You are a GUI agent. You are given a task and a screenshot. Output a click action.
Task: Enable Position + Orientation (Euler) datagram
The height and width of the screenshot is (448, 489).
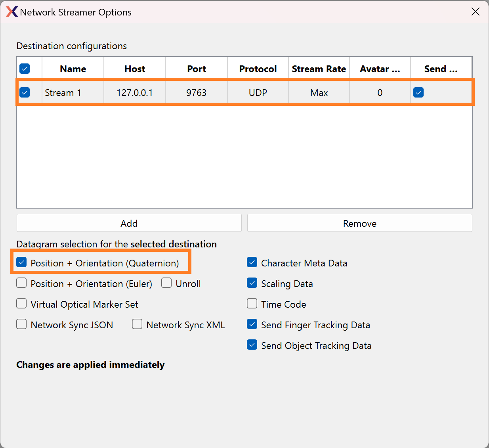[x=22, y=283]
